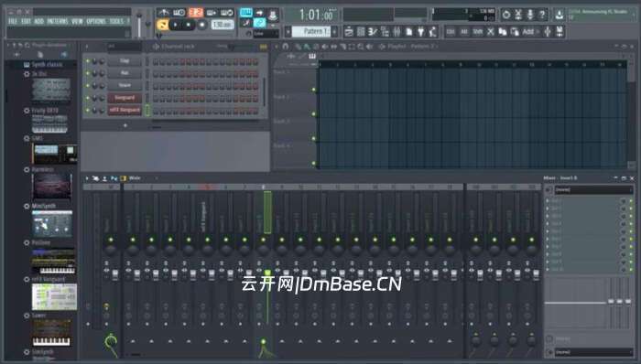Select the Fruity DX10 plugin entry

(x=45, y=111)
